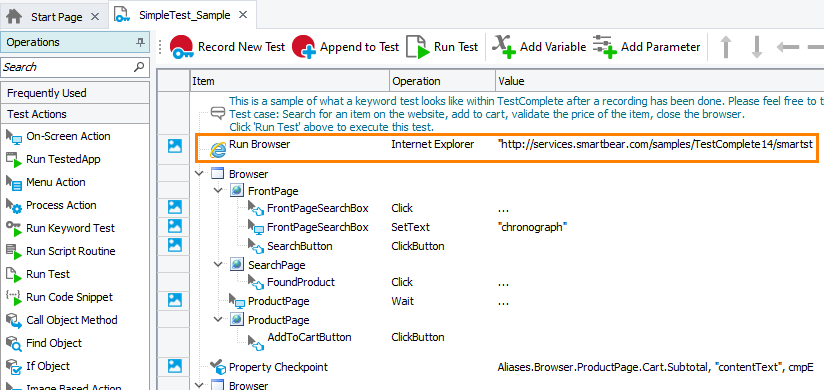Select FrontPageSearchBox SetText step
824x390 pixels.
pyautogui.click(x=317, y=227)
